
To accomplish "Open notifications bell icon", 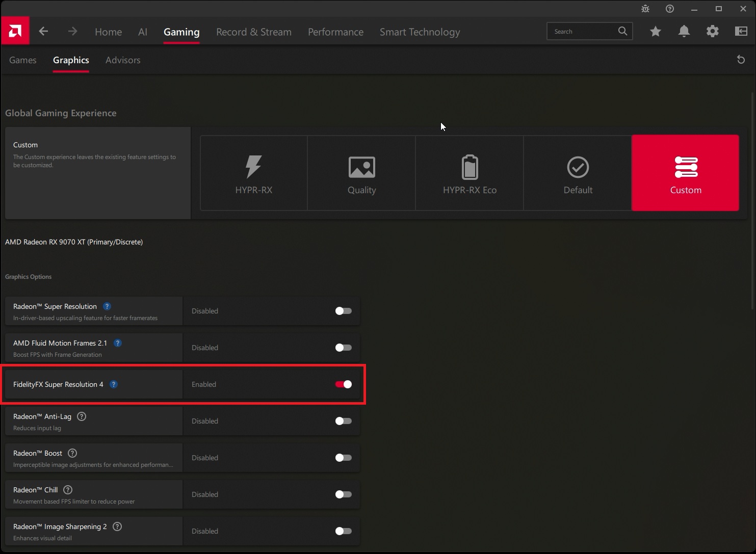I will pyautogui.click(x=684, y=32).
